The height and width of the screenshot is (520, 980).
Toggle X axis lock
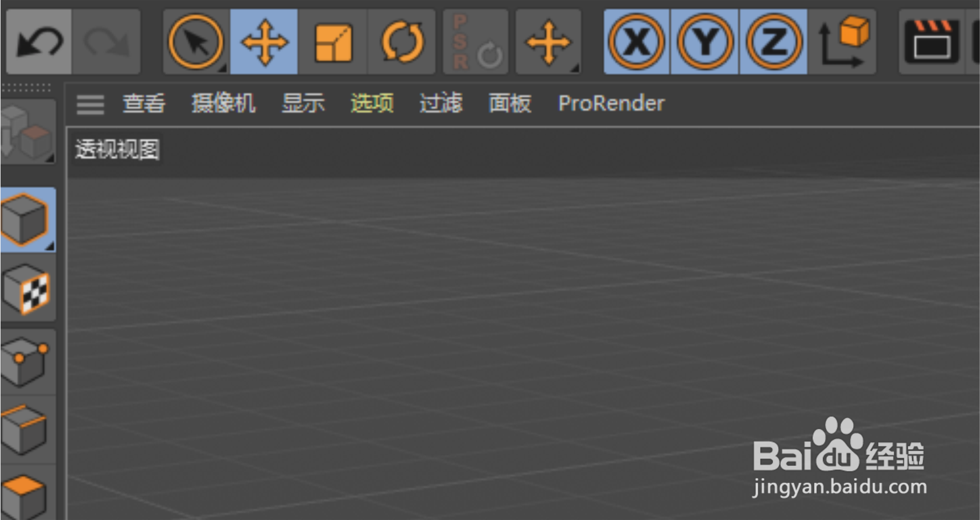pyautogui.click(x=637, y=41)
